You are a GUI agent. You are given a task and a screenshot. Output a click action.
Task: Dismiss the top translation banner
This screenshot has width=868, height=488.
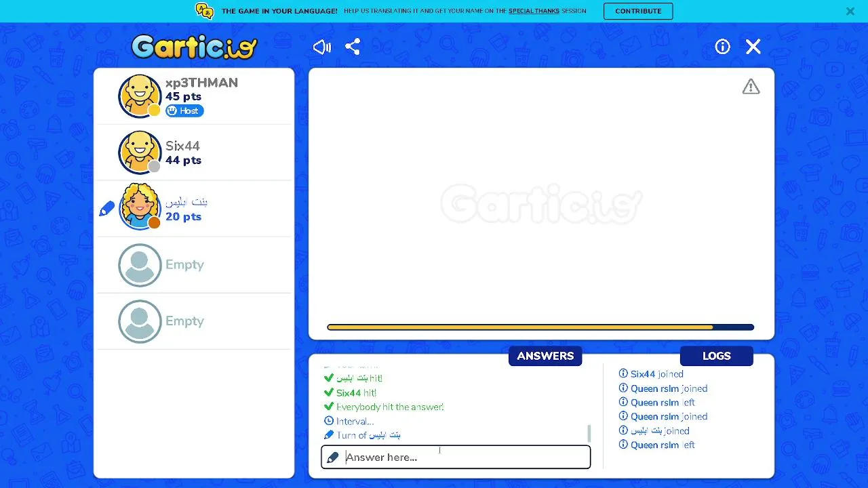pos(850,11)
